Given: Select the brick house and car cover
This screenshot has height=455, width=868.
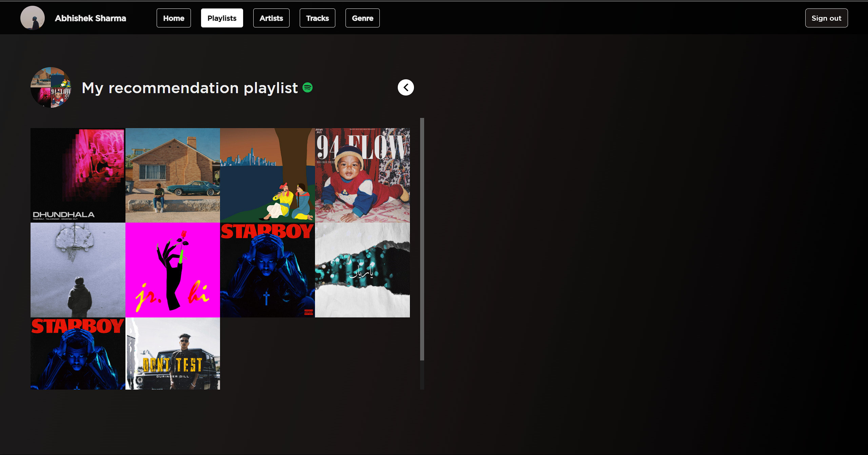Looking at the screenshot, I should pos(173,175).
